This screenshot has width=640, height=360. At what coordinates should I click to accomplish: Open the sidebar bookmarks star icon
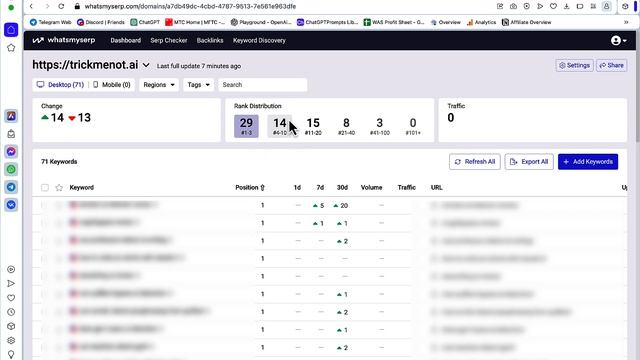point(11,48)
